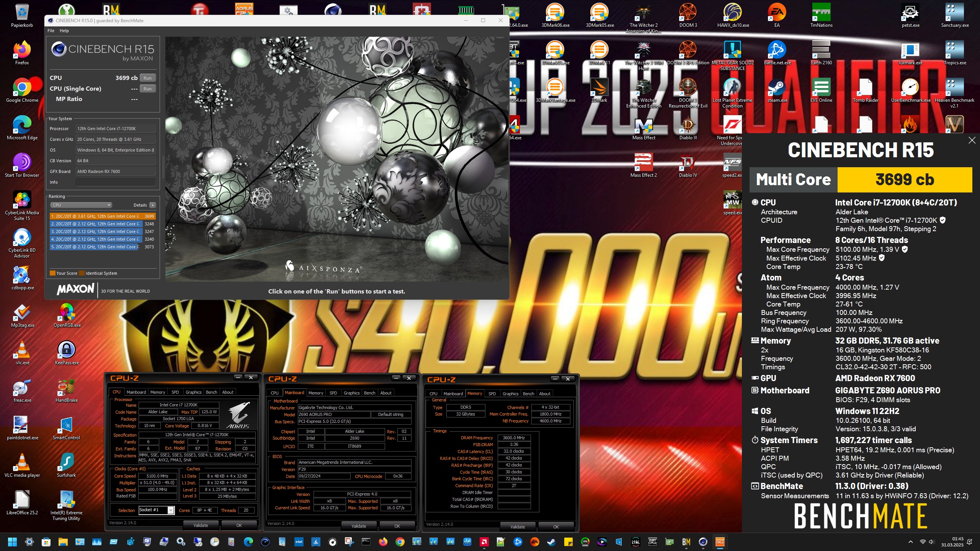This screenshot has height=551, width=980.
Task: Close the BenchMate result panel with X
Action: pyautogui.click(x=972, y=140)
